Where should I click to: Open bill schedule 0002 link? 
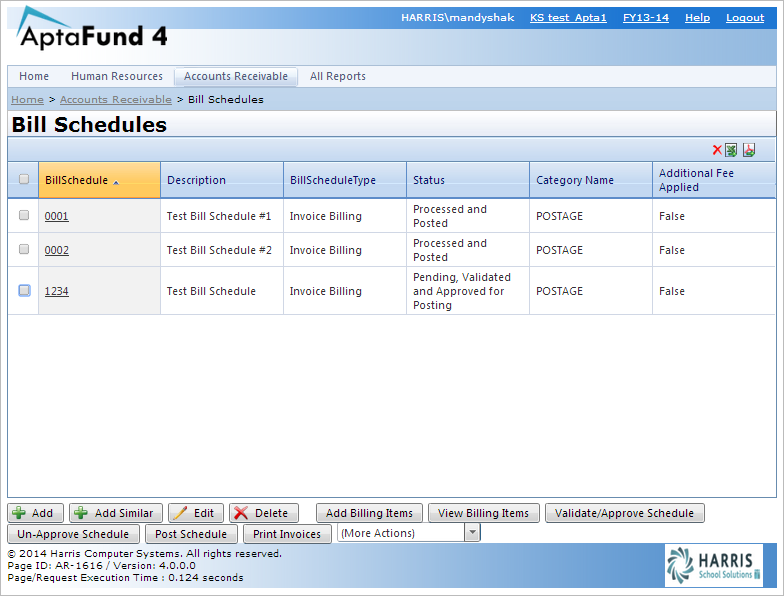pos(56,250)
